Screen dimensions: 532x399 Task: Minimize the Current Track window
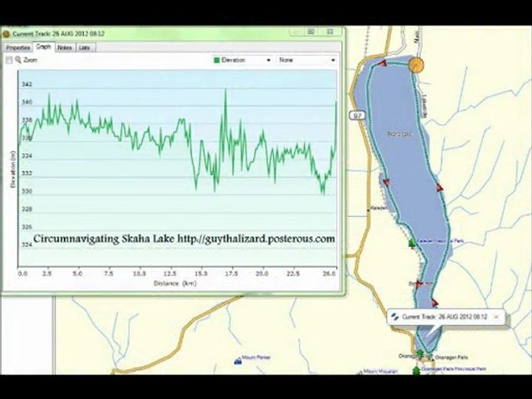[x=297, y=32]
